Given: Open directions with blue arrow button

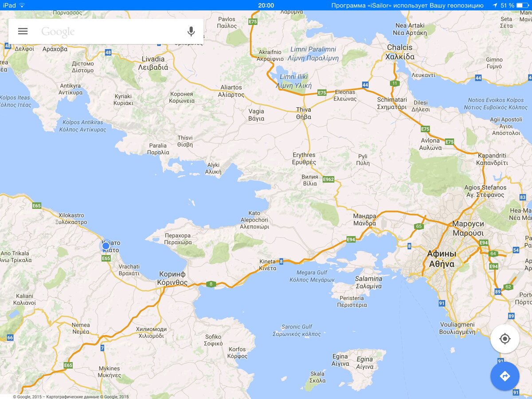Looking at the screenshot, I should [x=505, y=376].
